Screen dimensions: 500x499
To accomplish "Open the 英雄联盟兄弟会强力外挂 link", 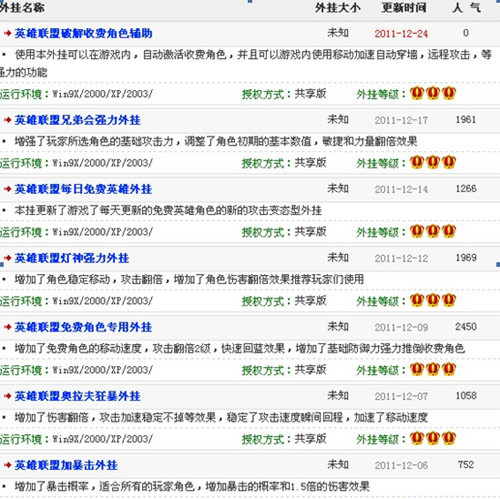I will click(x=77, y=120).
